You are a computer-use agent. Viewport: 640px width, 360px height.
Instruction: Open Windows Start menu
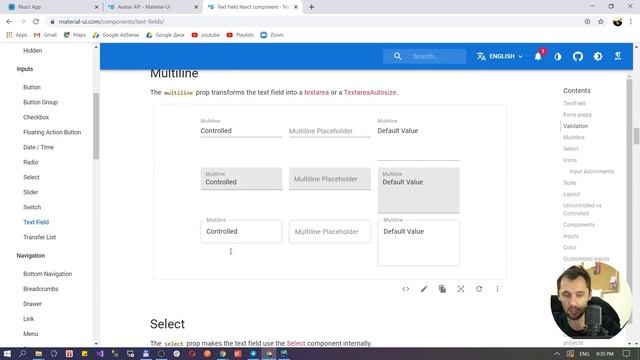pyautogui.click(x=7, y=353)
